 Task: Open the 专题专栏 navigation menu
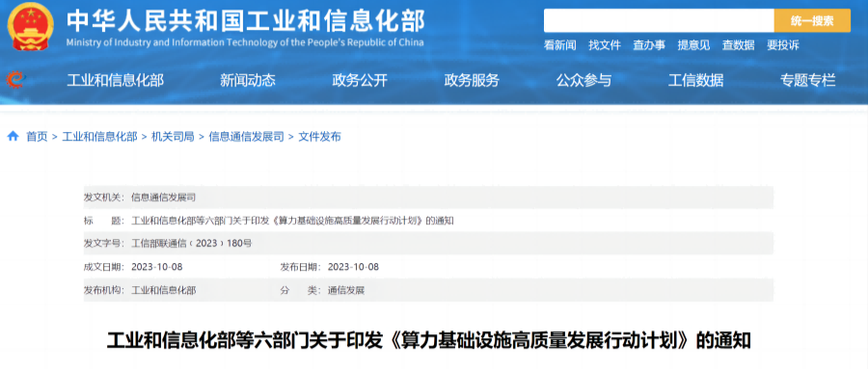(x=807, y=81)
